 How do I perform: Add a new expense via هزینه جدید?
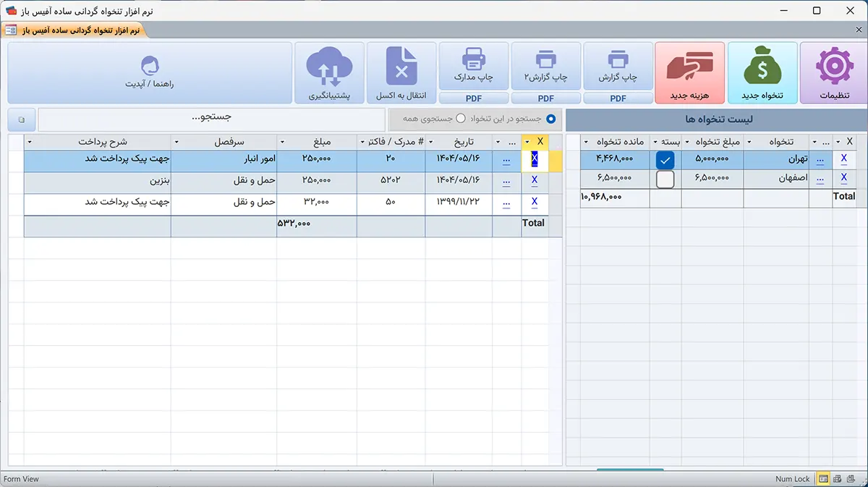[x=689, y=72]
